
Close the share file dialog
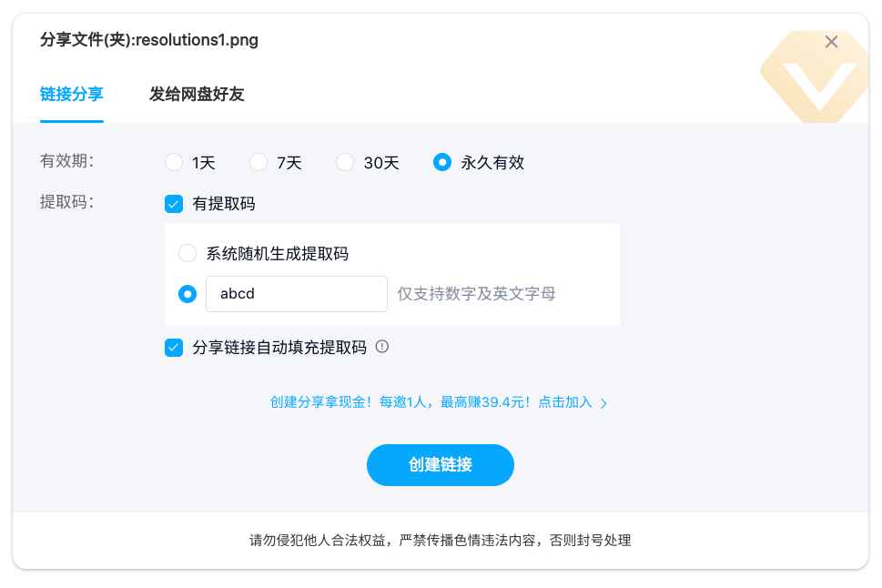(830, 42)
